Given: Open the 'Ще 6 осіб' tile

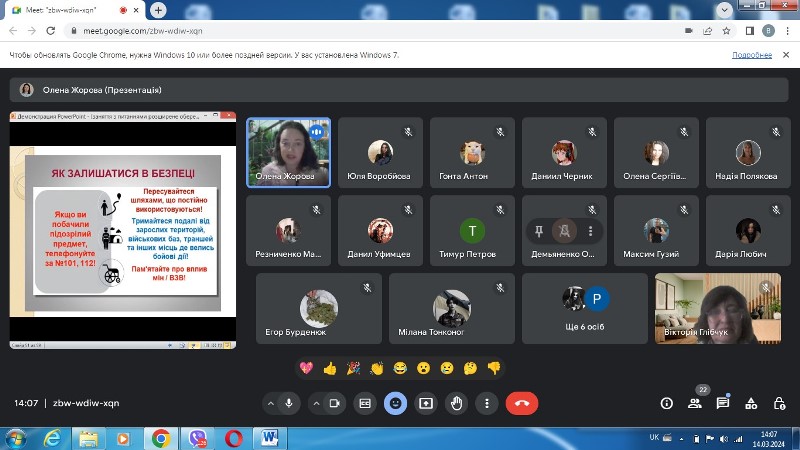Looking at the screenshot, I should point(585,308).
